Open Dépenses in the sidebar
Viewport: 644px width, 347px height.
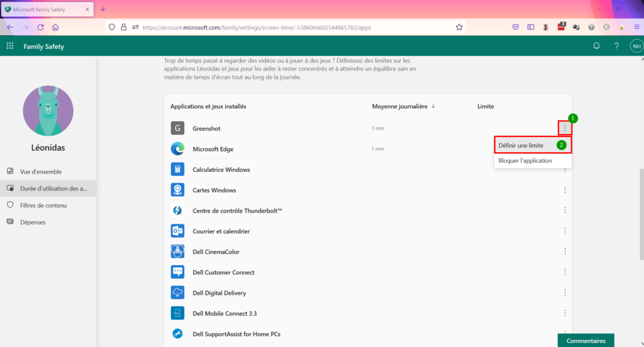(48, 222)
